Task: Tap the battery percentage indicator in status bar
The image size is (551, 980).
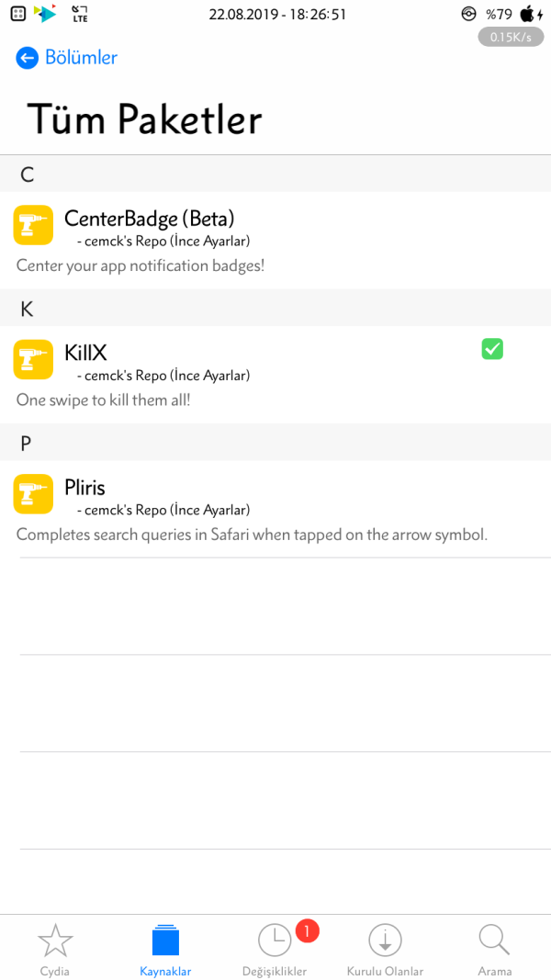Action: click(499, 14)
